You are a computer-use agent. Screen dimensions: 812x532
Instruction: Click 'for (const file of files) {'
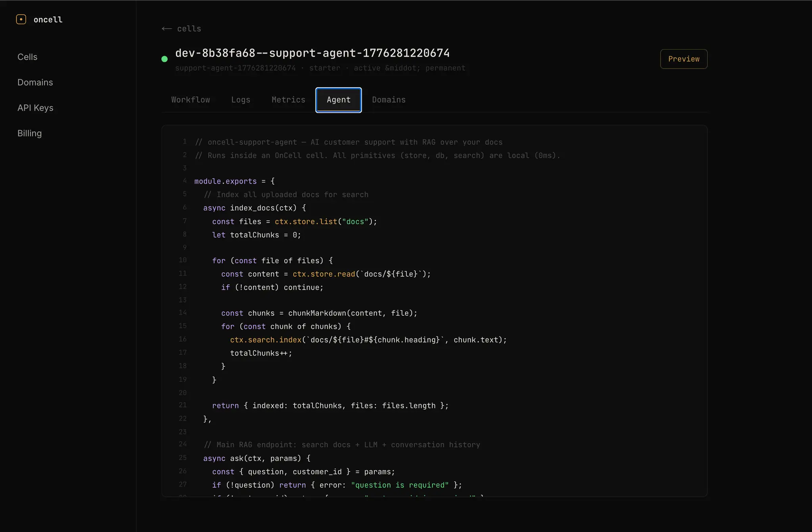(272, 261)
